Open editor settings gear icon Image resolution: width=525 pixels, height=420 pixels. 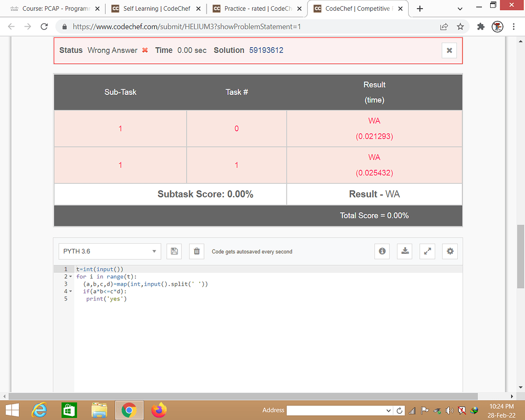click(450, 251)
